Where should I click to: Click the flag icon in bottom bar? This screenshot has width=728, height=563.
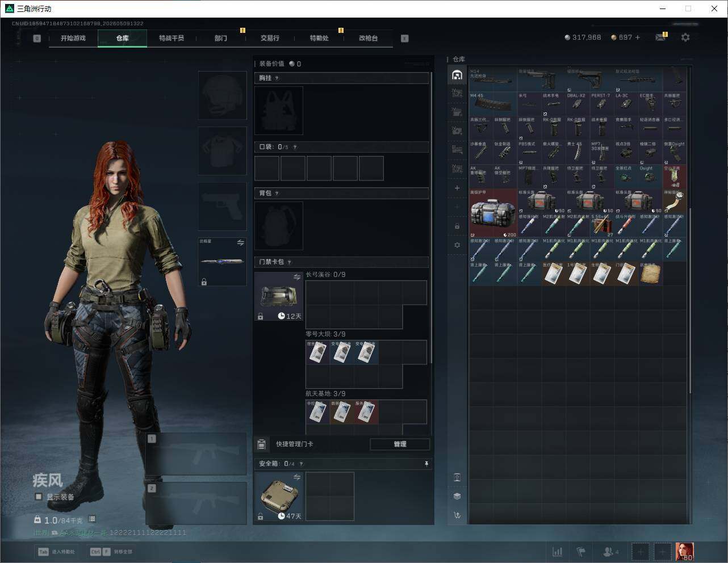[x=581, y=551]
